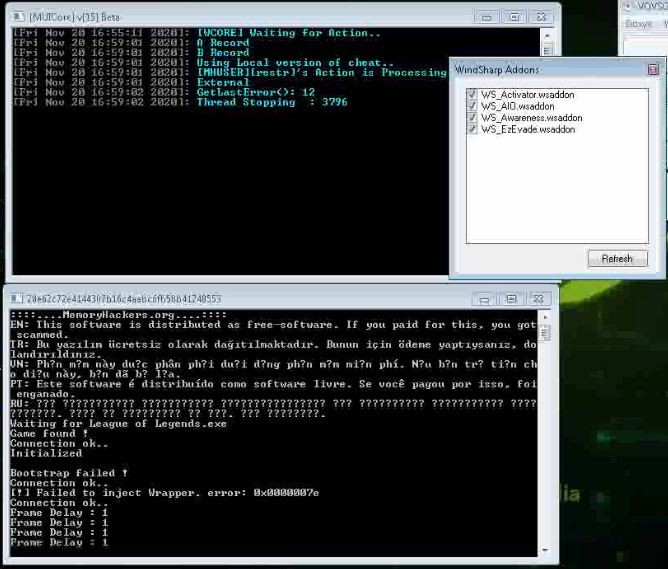Click 'Failed to inject Wrapper' error line
The height and width of the screenshot is (569, 668).
pyautogui.click(x=164, y=493)
